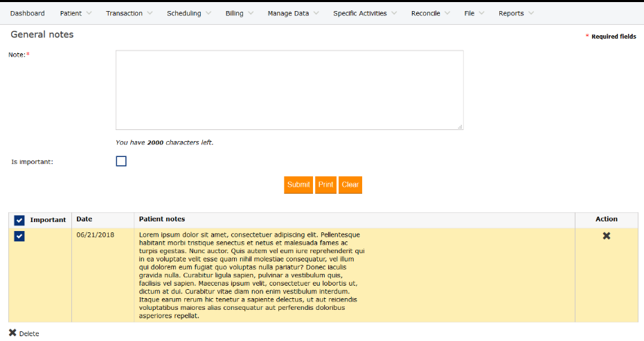Open the Specific Activities menu

click(x=365, y=13)
